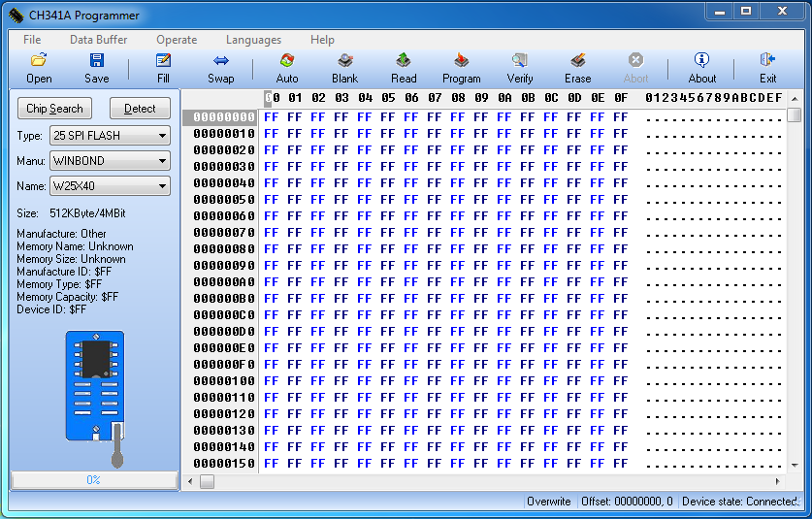Open the Name dropdown showing W25X40
Screen dimensions: 812x519
tap(110, 186)
